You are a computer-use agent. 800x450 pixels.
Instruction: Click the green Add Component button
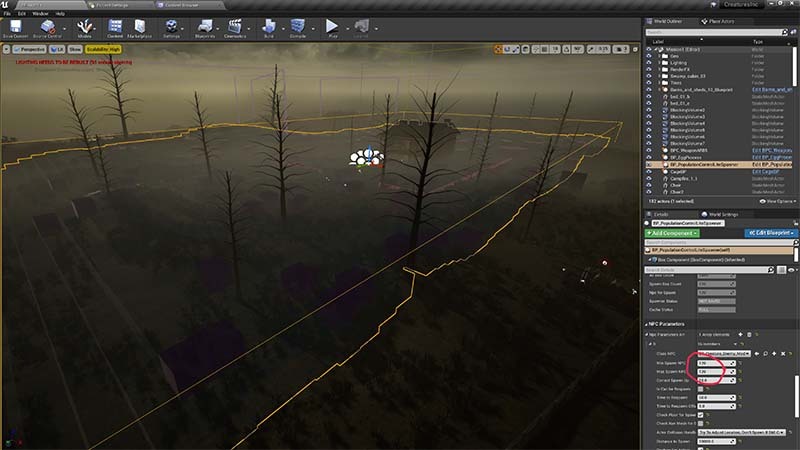tap(672, 232)
